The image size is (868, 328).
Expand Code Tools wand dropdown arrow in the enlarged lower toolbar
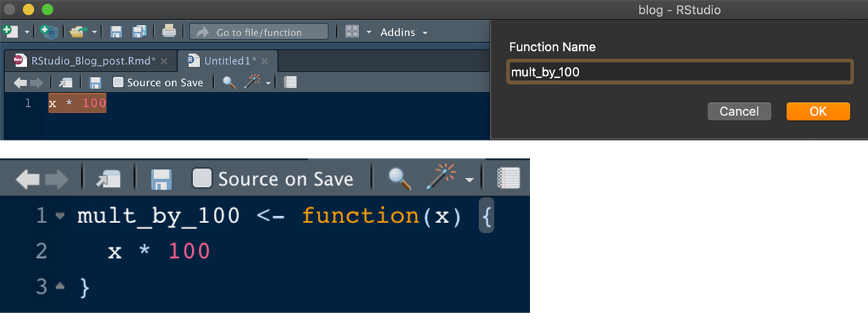click(470, 180)
